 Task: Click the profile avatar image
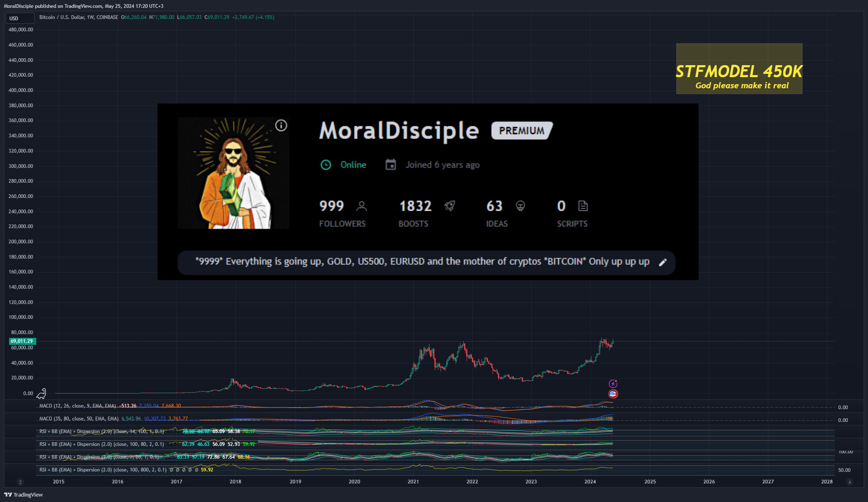tap(233, 173)
